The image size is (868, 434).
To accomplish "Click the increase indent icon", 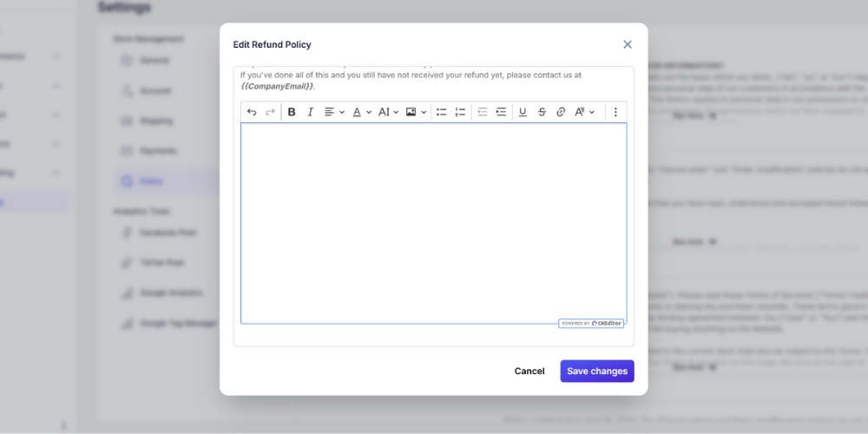I will [x=501, y=112].
